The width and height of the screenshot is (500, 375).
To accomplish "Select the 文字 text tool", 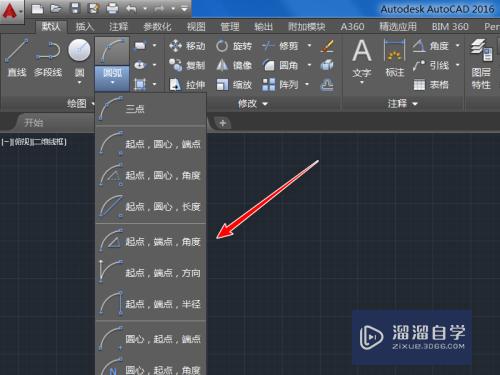I will [x=362, y=58].
